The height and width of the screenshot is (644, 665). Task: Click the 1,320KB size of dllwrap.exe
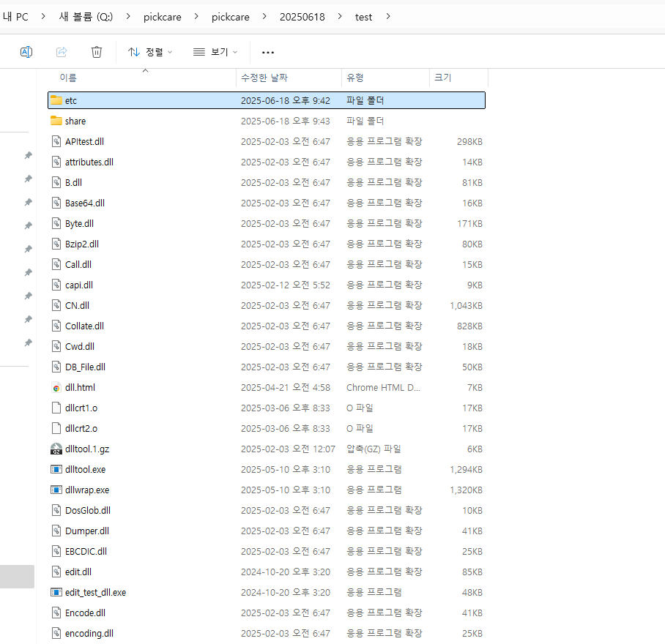(x=466, y=490)
